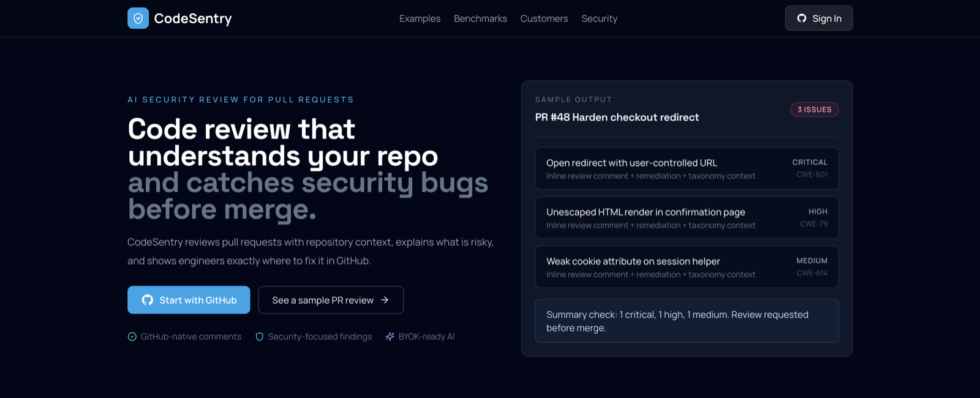The image size is (980, 398).
Task: Open the Benchmarks nav item
Action: coord(480,18)
